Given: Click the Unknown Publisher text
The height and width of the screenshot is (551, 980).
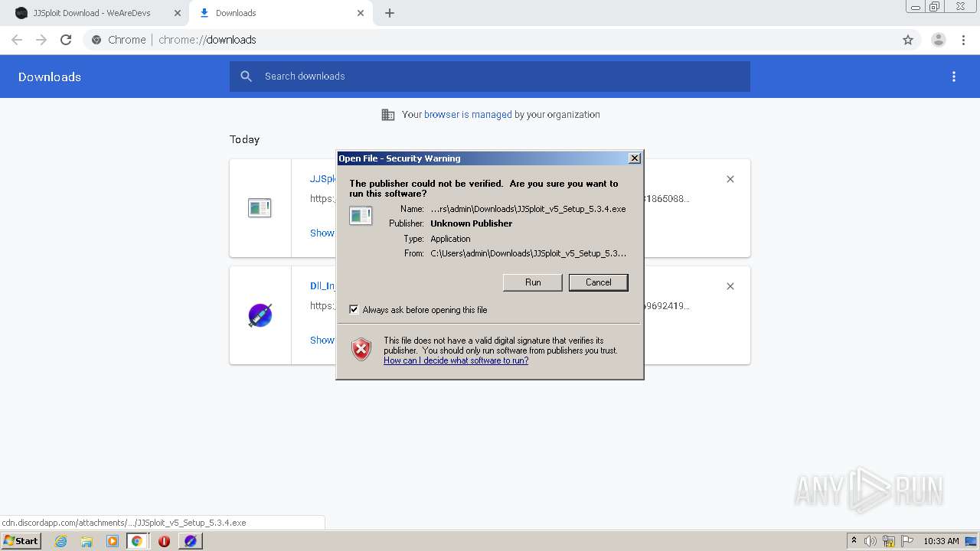Looking at the screenshot, I should coord(471,223).
